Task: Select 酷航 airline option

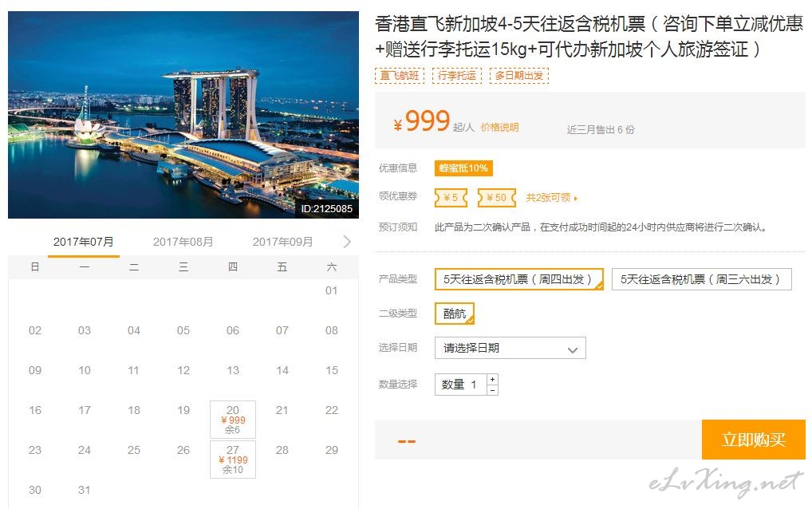Action: pyautogui.click(x=454, y=314)
